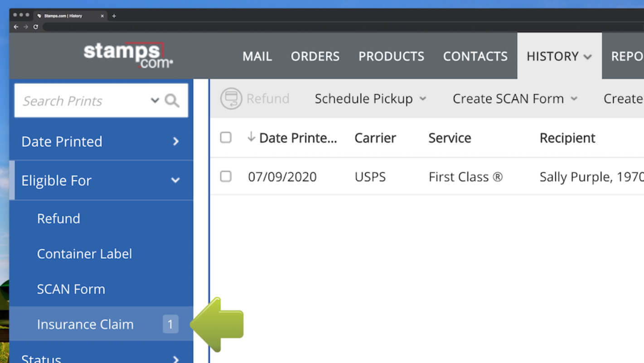Select Container Label filter
The height and width of the screenshot is (363, 644).
coord(84,254)
